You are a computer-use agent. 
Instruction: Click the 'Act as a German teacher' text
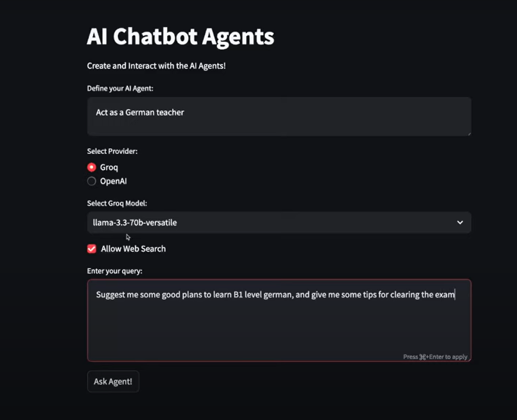(x=140, y=112)
